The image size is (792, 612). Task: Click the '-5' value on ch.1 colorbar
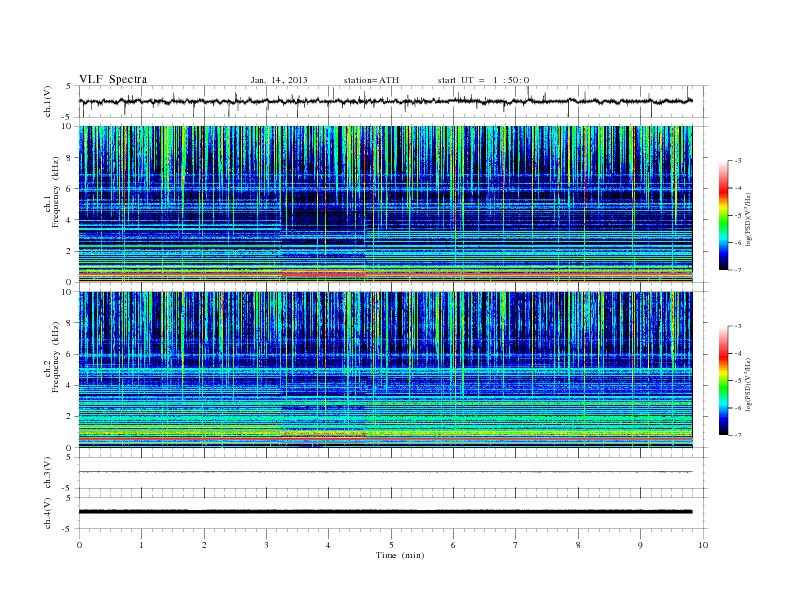[738, 216]
